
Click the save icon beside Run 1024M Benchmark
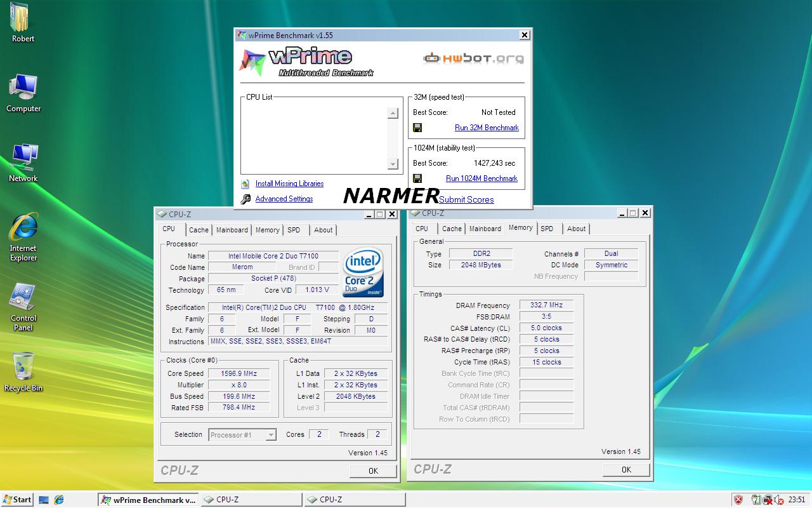(417, 178)
